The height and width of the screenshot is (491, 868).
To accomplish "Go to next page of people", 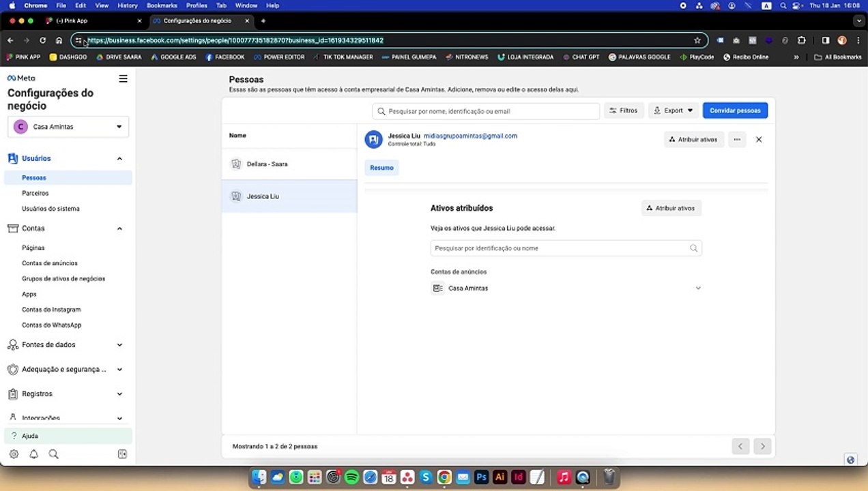I will [763, 447].
